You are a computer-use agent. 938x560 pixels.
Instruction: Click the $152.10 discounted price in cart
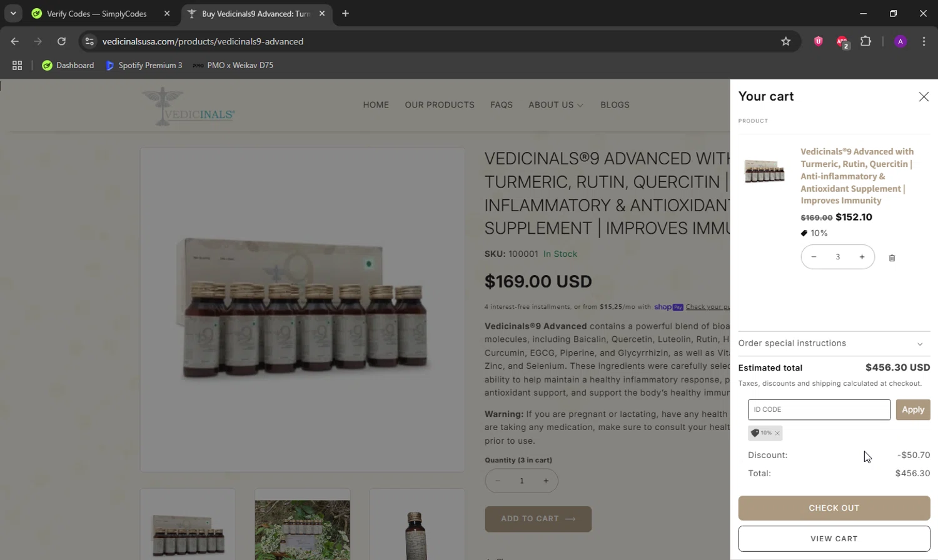coord(854,217)
